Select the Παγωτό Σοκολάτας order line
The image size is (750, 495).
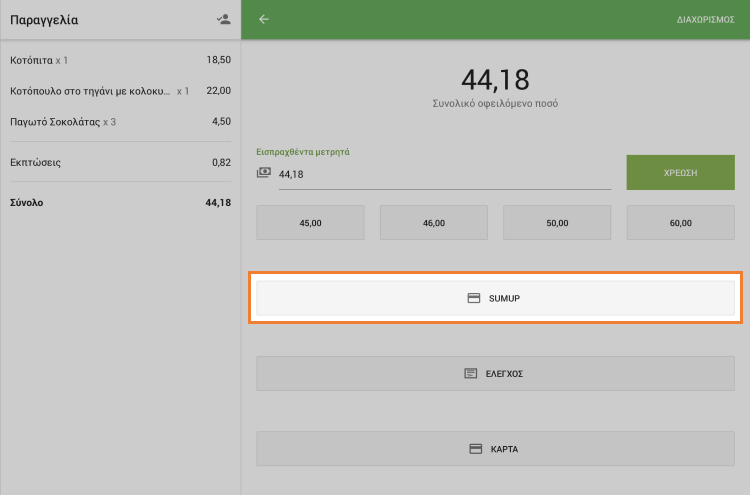click(120, 122)
